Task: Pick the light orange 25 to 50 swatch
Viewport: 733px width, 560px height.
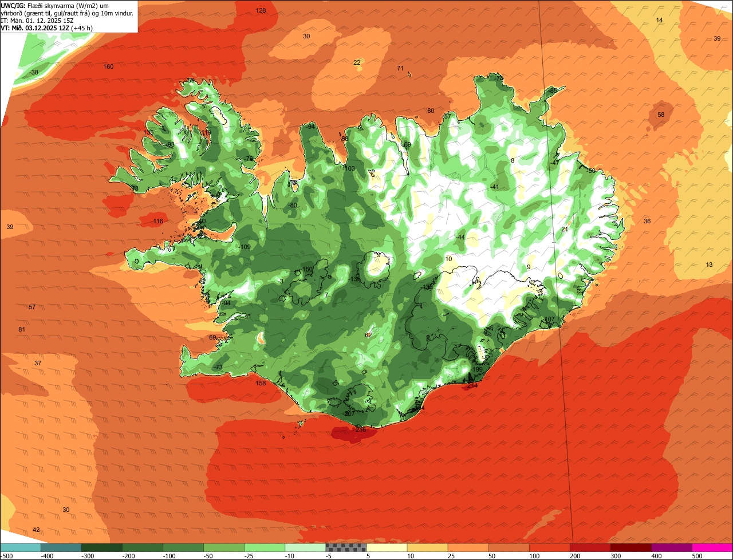Action: [468, 548]
